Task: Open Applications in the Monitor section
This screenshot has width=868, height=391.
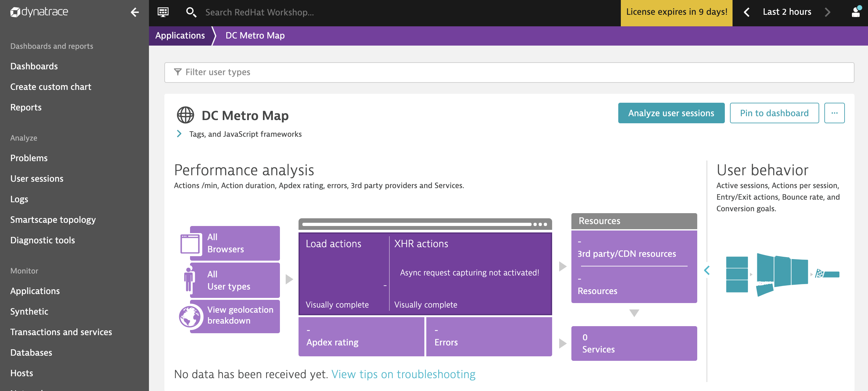Action: 35,291
